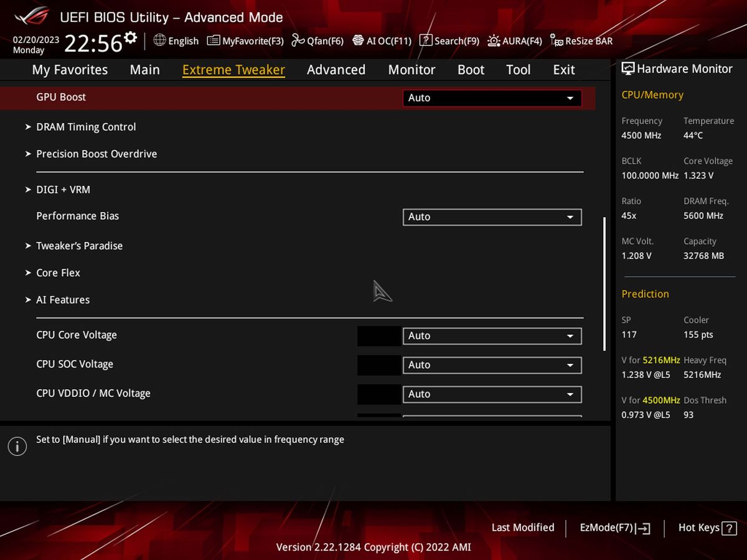The height and width of the screenshot is (560, 747).
Task: Expand DRAM Timing Control submenu
Action: (86, 127)
